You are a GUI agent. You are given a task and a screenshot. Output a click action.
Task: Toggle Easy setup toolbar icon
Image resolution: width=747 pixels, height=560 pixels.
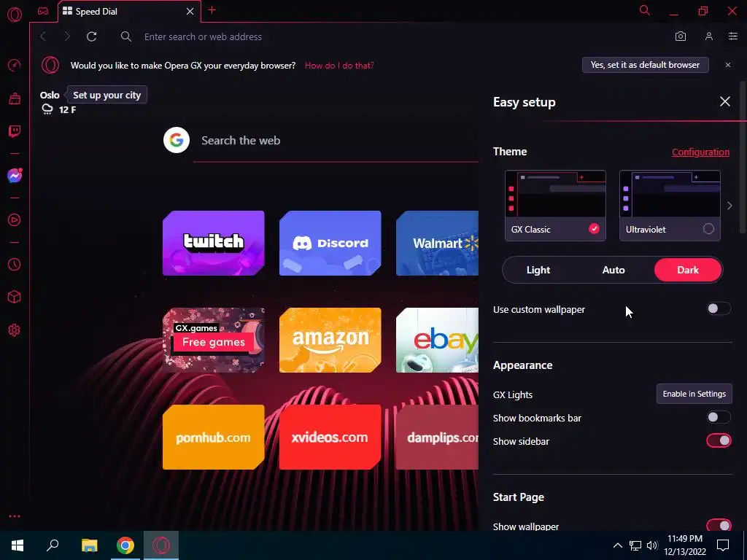(732, 36)
